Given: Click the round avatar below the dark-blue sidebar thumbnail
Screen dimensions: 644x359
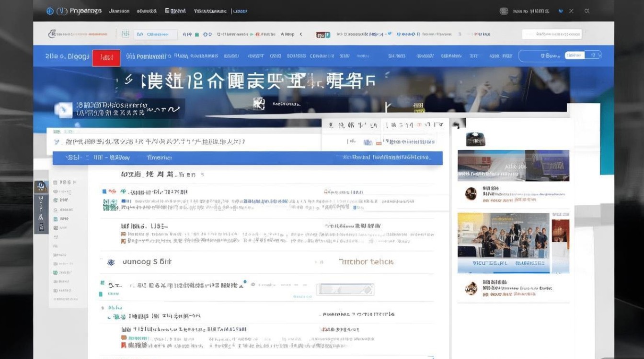Looking at the screenshot, I should point(471,193).
